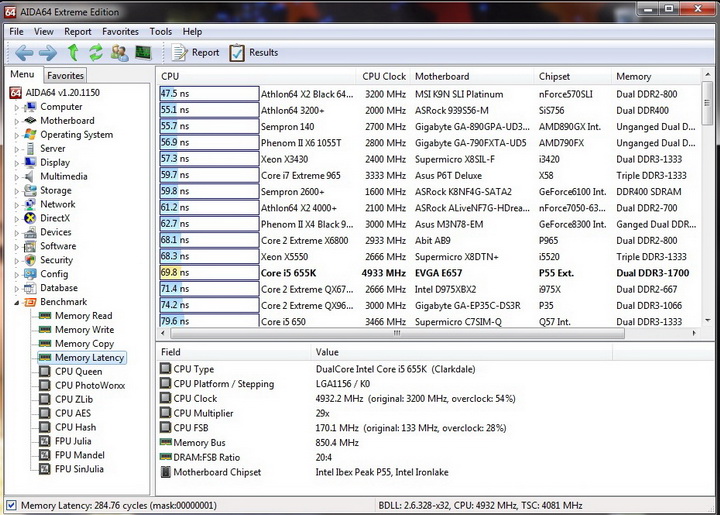The height and width of the screenshot is (515, 720).
Task: Expand the Computer tree node
Action: tap(17, 108)
